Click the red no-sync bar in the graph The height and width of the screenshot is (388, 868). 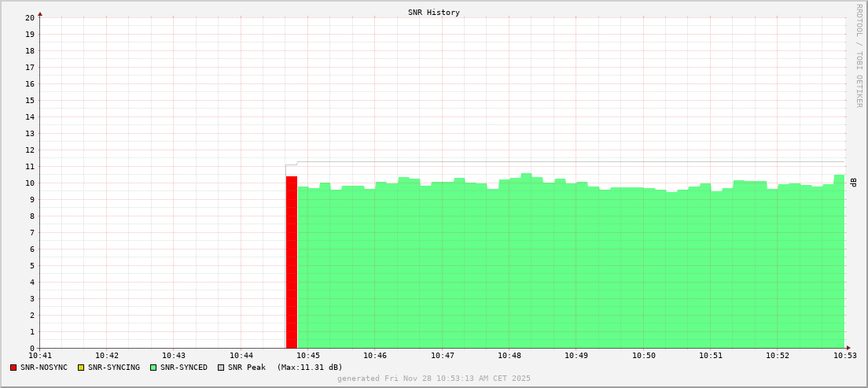pos(291,264)
